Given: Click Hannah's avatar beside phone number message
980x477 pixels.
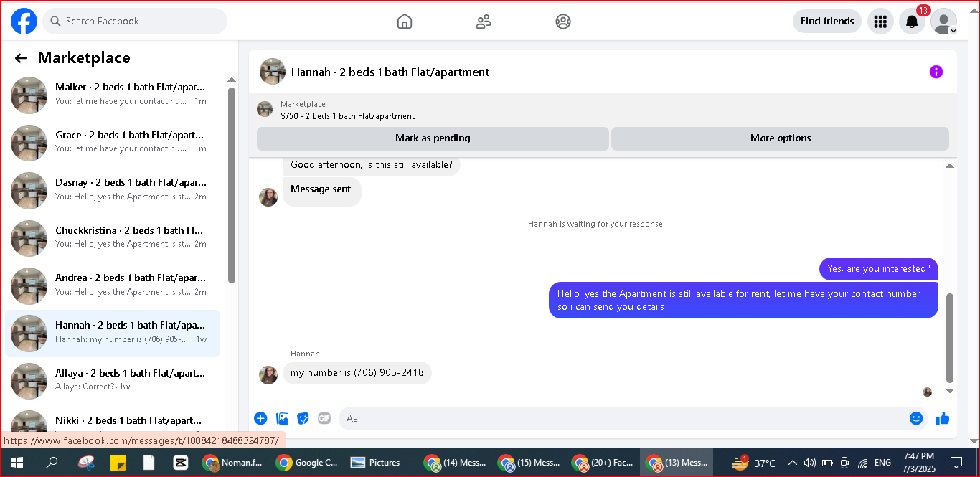Looking at the screenshot, I should point(268,375).
